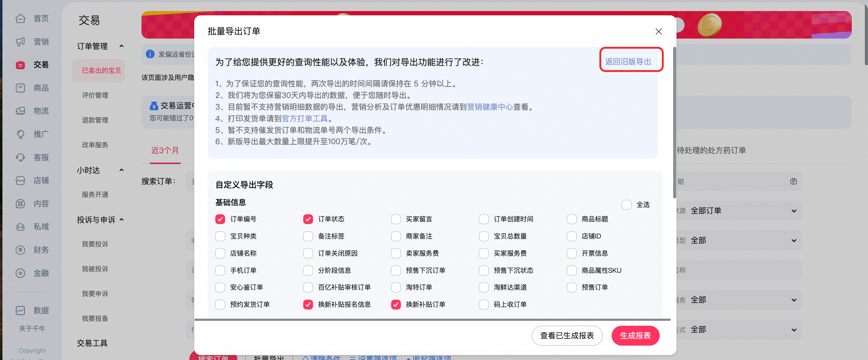Click the 生成报表 button

(x=635, y=336)
